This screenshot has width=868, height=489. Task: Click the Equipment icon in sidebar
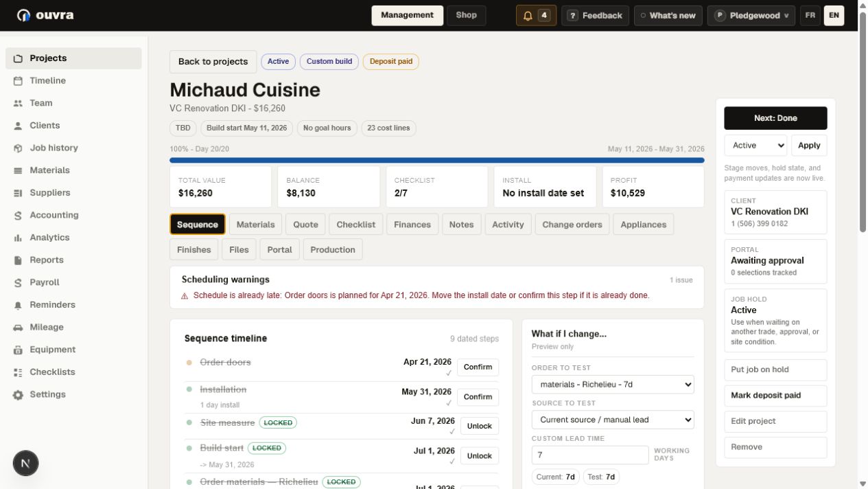(18, 350)
